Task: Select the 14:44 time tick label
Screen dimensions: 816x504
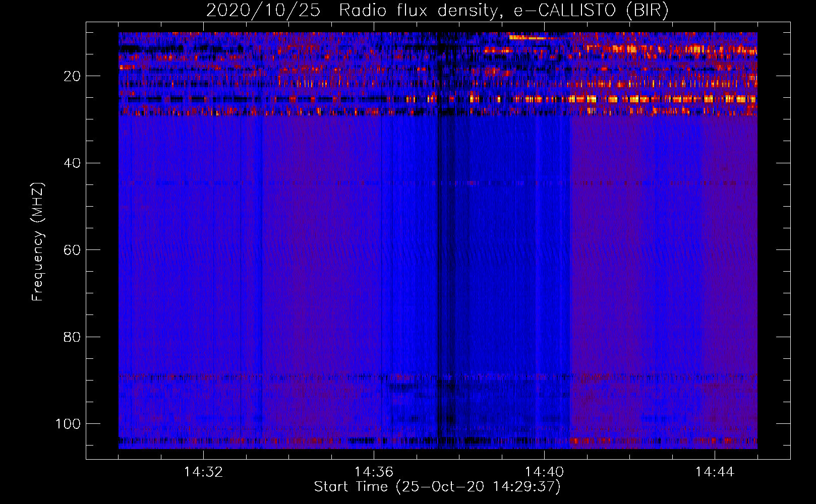Action: [715, 472]
